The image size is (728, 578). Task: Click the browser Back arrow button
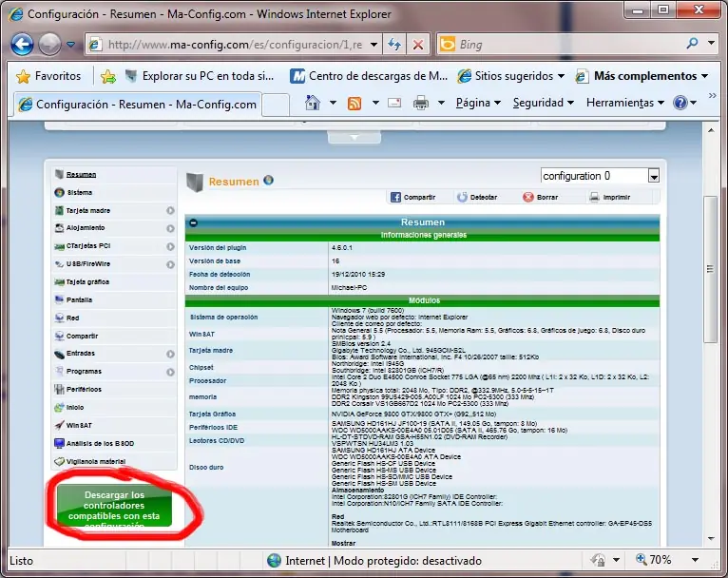tap(22, 45)
